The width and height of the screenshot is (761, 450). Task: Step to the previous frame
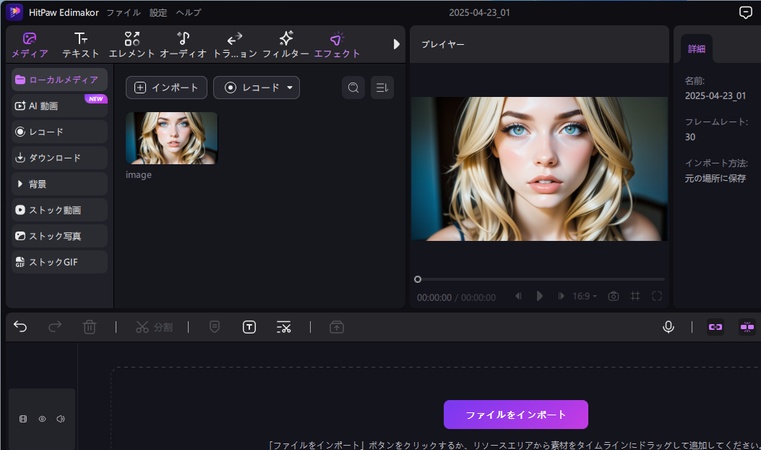(x=519, y=296)
